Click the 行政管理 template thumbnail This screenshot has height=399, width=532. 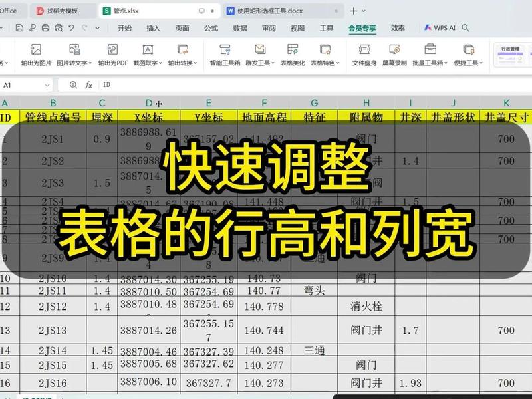click(510, 55)
